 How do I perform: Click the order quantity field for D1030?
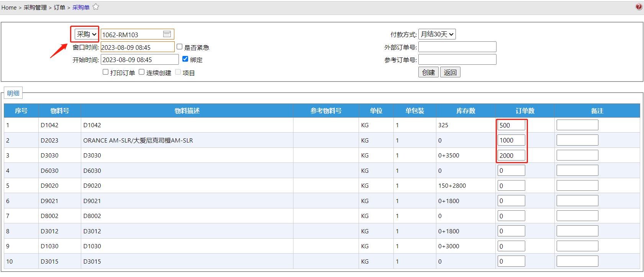coord(511,246)
